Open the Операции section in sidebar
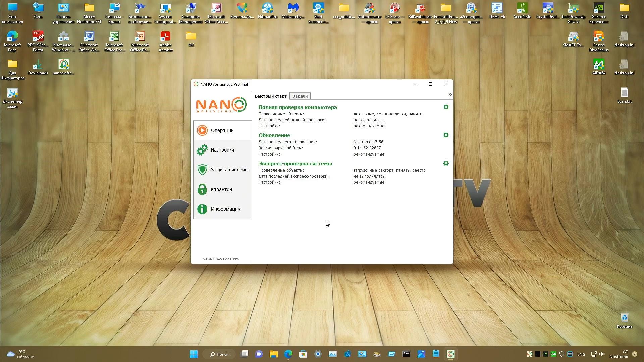Image resolution: width=644 pixels, height=362 pixels. pos(222,130)
